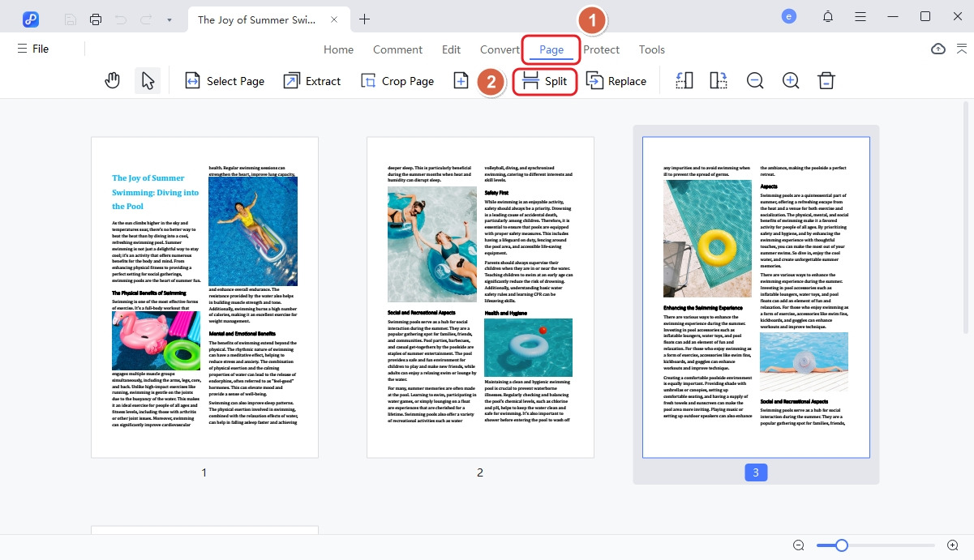Screen dimensions: 974x560
Task: Click the page number 1 label
Action: (204, 472)
